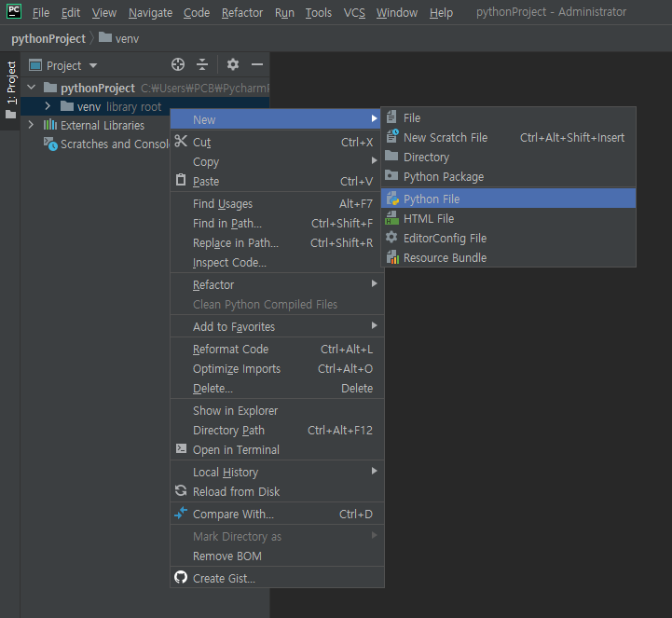Click the Scratches and Consoles icon

(50, 144)
